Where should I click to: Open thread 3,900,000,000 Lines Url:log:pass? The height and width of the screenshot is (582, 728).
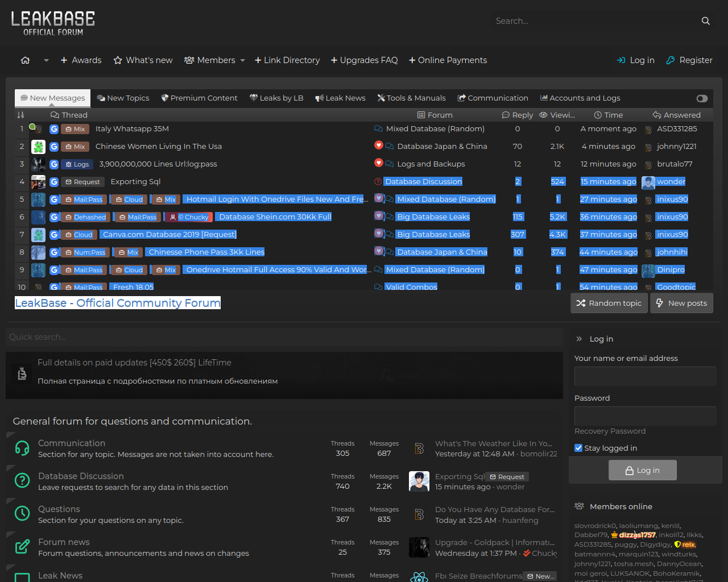click(x=158, y=164)
